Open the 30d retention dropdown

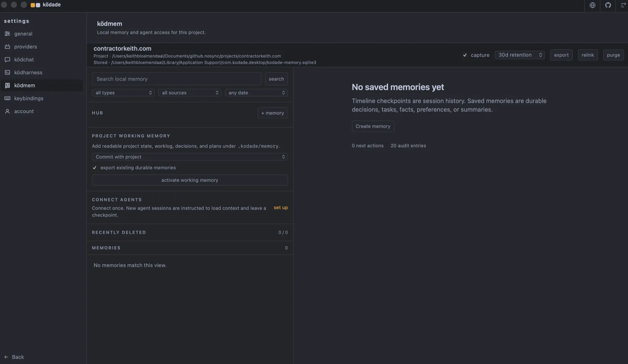point(520,55)
